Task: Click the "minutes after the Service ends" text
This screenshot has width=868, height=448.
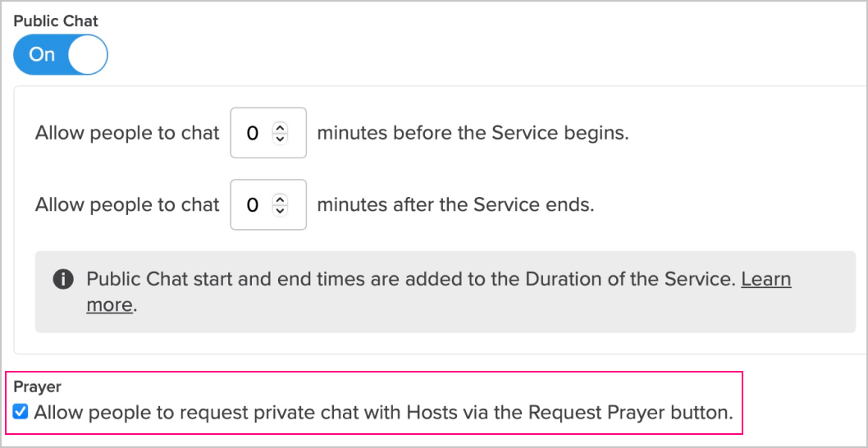Action: tap(455, 205)
